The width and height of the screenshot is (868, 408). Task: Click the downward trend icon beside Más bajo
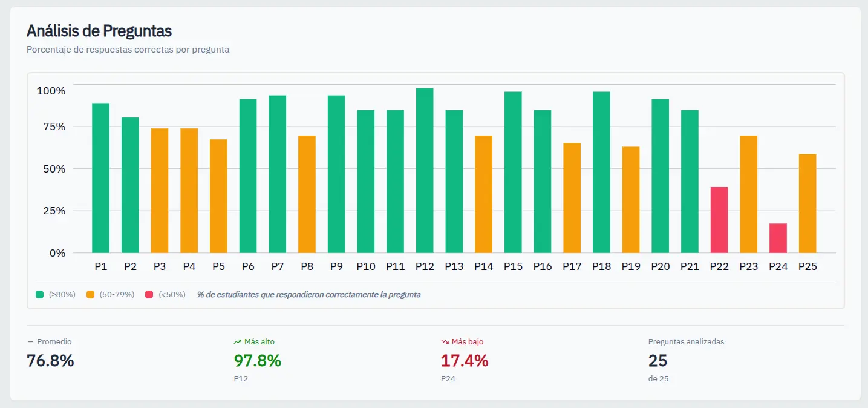pos(445,342)
